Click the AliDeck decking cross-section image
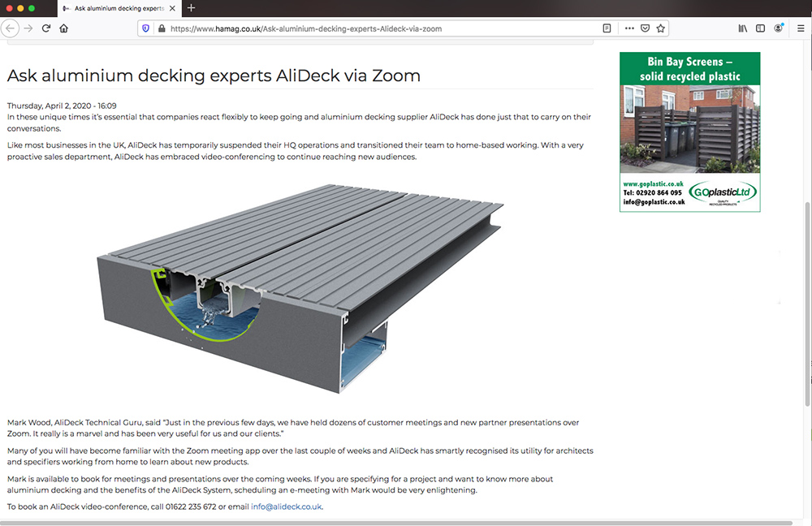The width and height of the screenshot is (812, 526). pyautogui.click(x=300, y=288)
